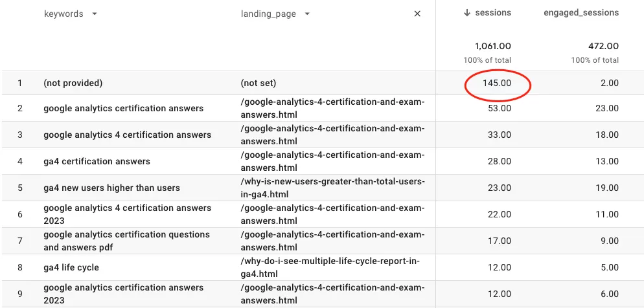
Task: Click the 145.00 sessions value
Action: (497, 83)
